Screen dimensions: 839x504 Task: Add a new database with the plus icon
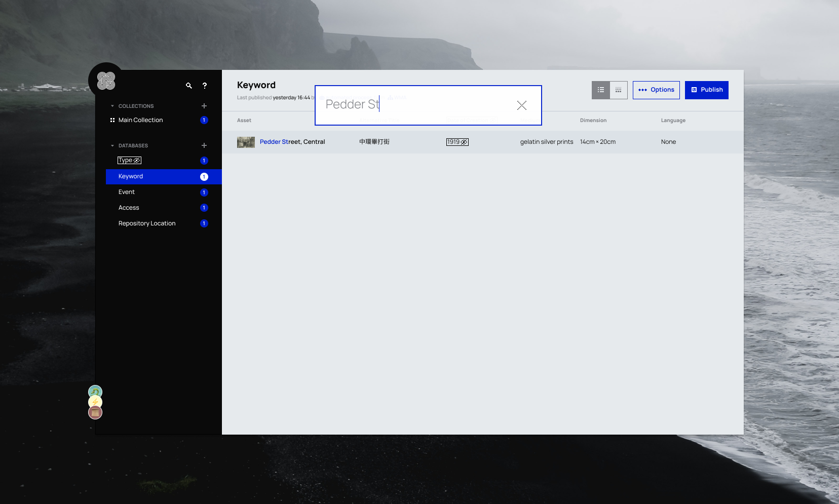tap(204, 145)
